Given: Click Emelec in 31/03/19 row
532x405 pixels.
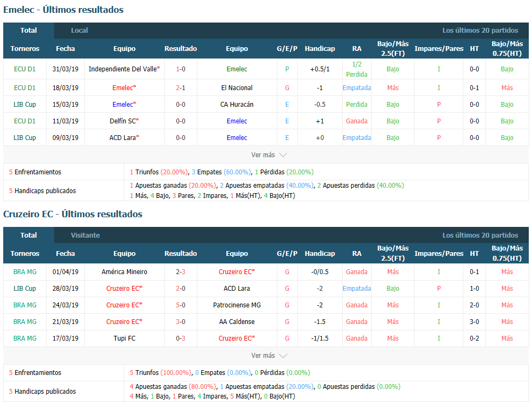Looking at the screenshot, I should click(237, 69).
